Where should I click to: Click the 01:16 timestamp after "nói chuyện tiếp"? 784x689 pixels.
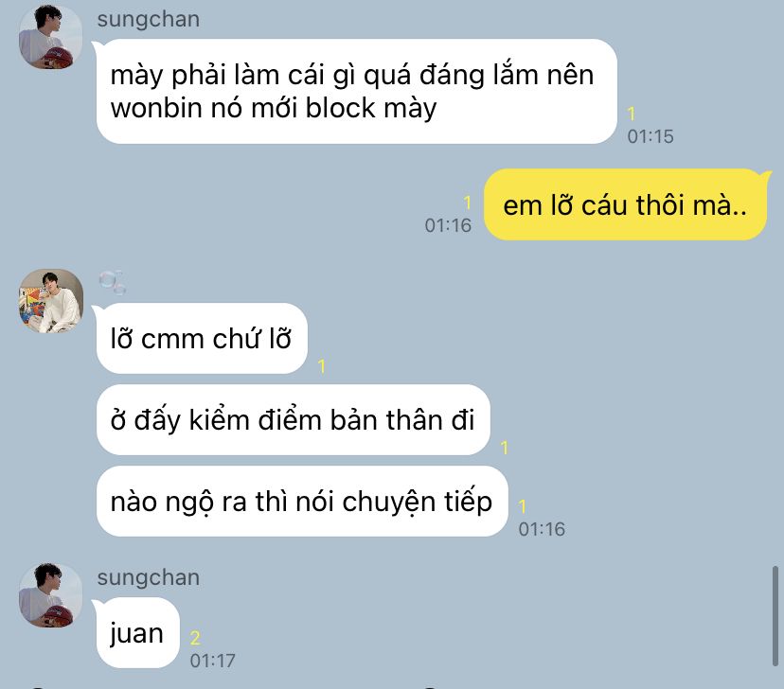[x=542, y=529]
